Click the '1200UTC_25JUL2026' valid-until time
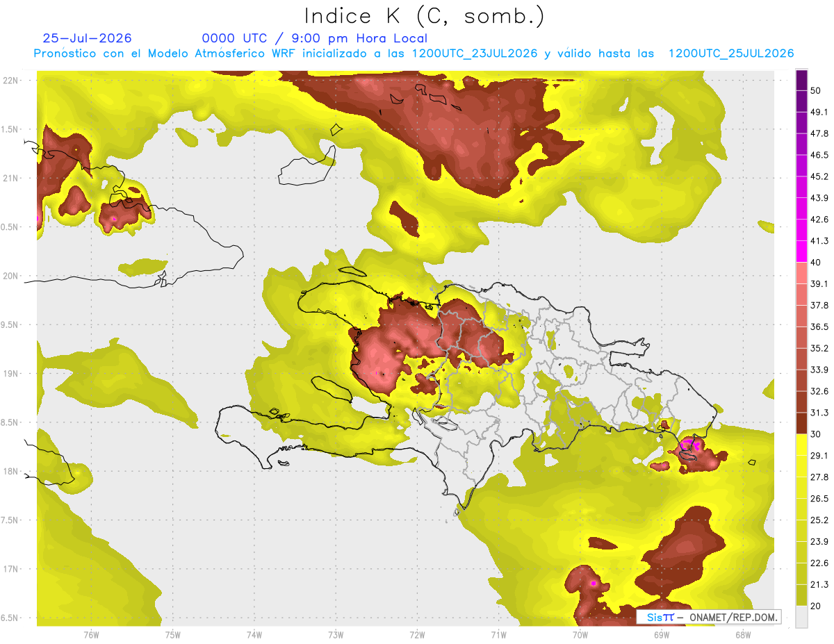The image size is (834, 644). click(x=731, y=53)
